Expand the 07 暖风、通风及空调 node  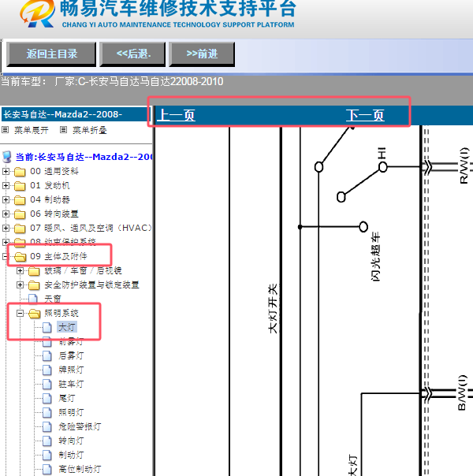[x=6, y=228]
